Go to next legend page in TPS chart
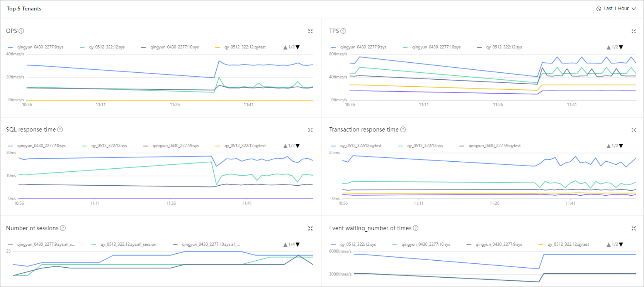This screenshot has width=644, height=287. pyautogui.click(x=621, y=47)
